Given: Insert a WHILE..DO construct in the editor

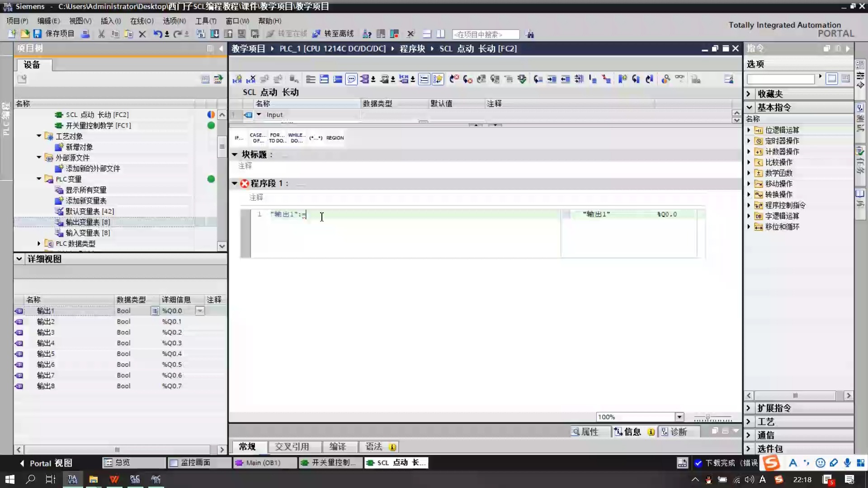Looking at the screenshot, I should click(296, 137).
